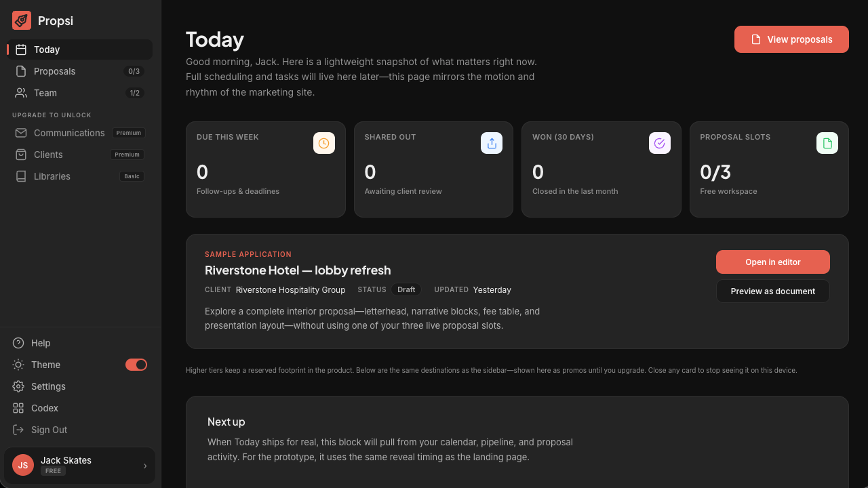Click the Draft status badge

tap(406, 289)
